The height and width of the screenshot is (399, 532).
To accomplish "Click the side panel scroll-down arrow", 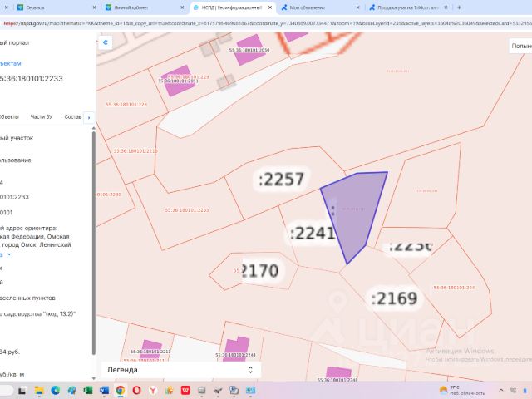I will 94,378.
